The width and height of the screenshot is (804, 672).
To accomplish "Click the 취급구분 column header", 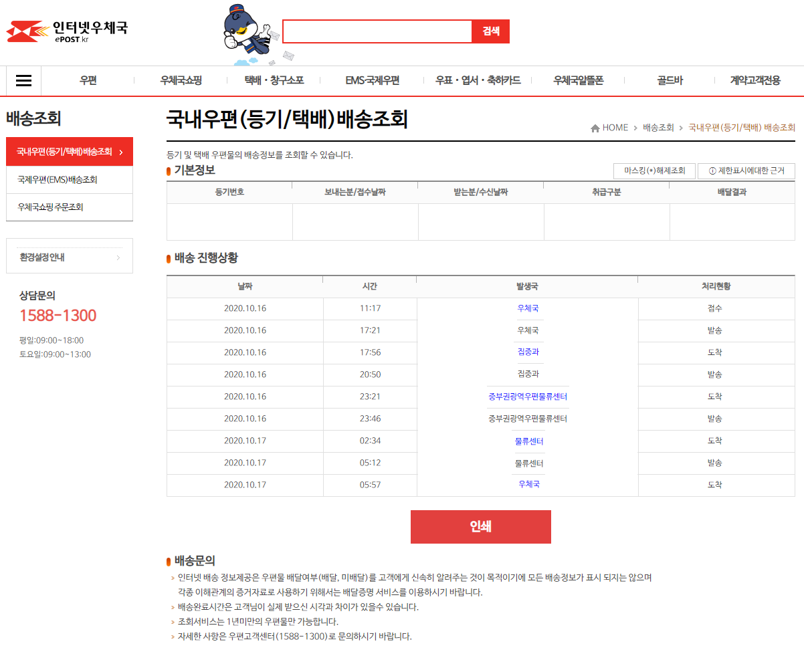I will (x=607, y=192).
